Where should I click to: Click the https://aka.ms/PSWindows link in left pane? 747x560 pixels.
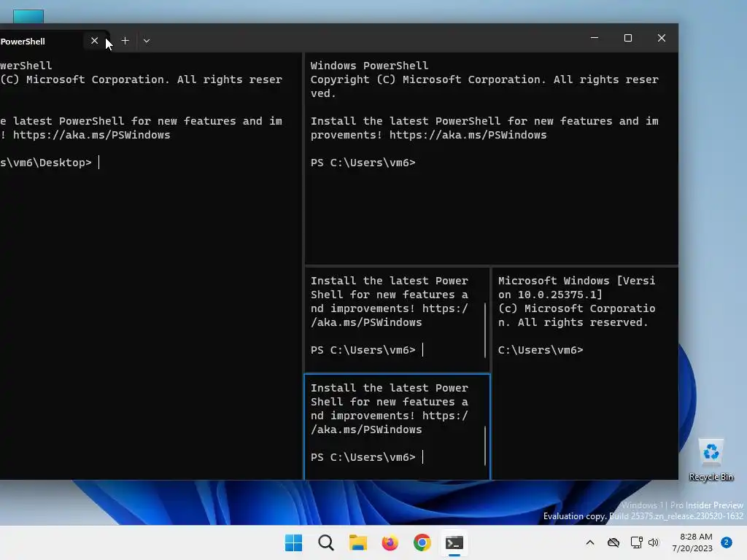pos(91,135)
